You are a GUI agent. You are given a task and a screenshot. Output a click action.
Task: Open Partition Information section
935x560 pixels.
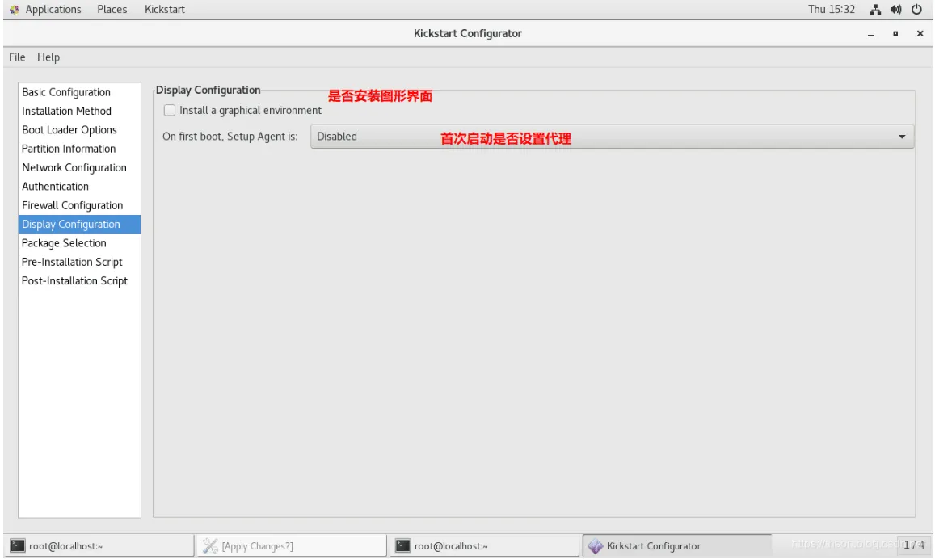click(x=79, y=149)
